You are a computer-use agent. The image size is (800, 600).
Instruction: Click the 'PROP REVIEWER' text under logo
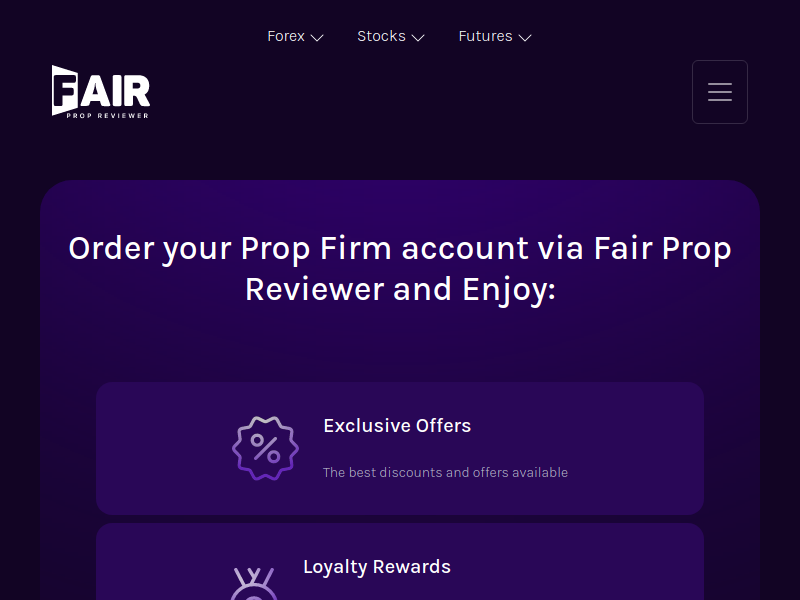[x=107, y=116]
